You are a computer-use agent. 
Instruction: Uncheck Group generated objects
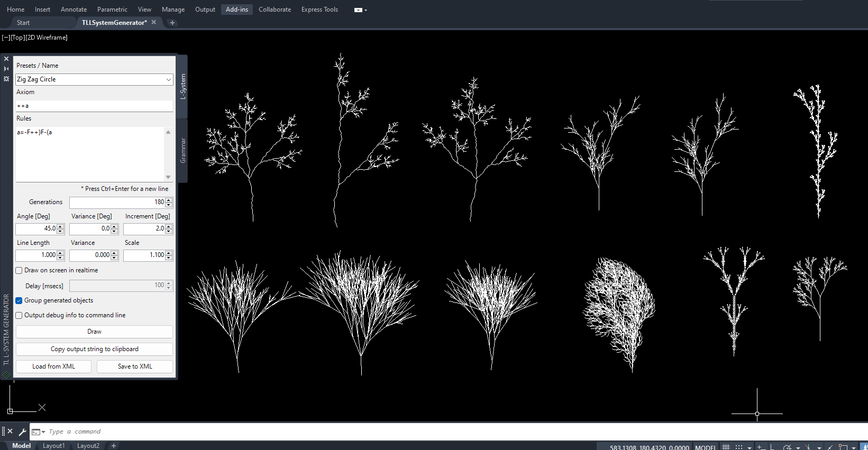click(19, 300)
